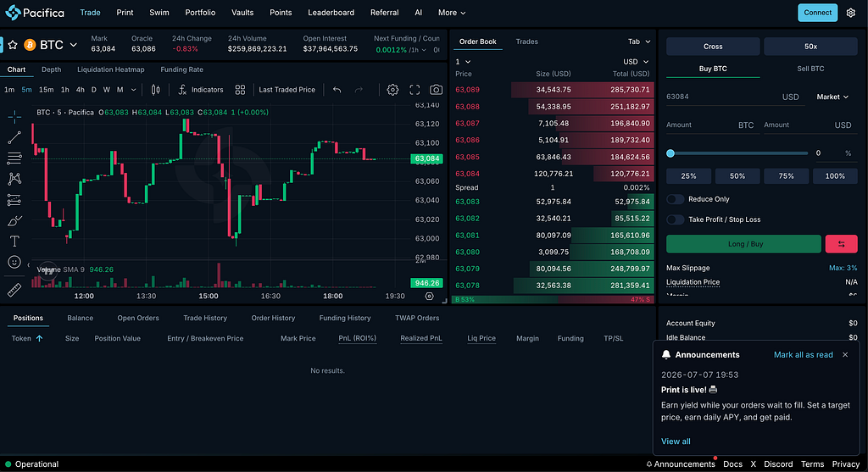Click the Max: 3% slippage setting
Screen dimensions: 868x472
(843, 268)
